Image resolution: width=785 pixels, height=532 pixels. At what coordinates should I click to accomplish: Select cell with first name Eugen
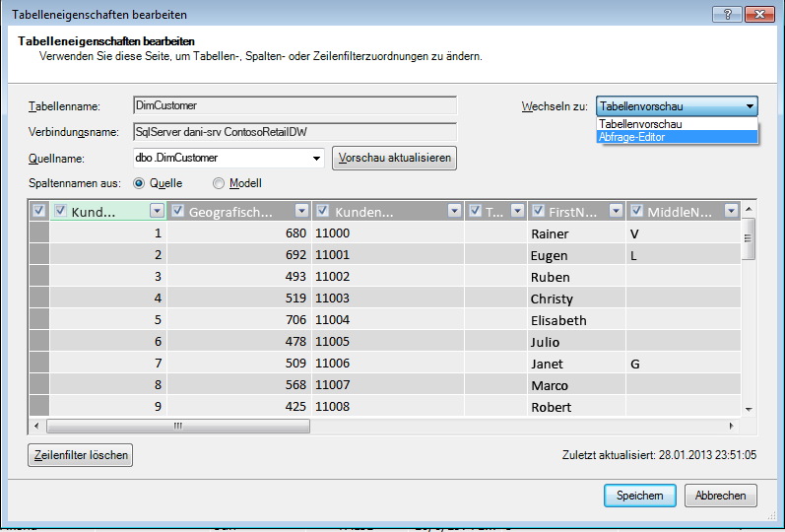(x=577, y=254)
